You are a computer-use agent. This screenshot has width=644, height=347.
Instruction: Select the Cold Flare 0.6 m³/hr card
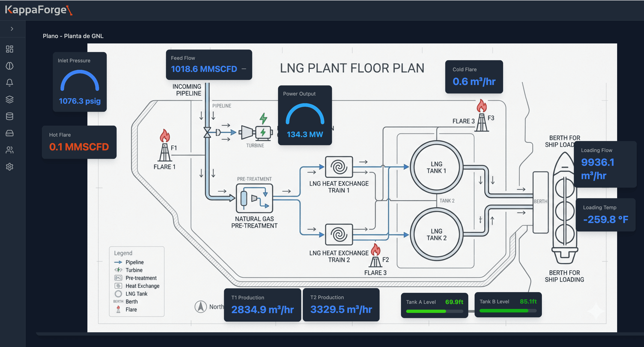[x=474, y=77]
